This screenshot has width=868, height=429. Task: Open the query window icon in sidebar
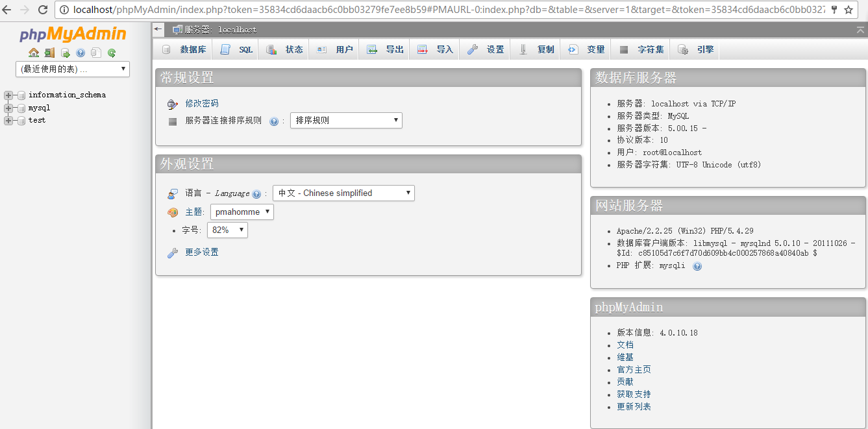click(x=65, y=53)
